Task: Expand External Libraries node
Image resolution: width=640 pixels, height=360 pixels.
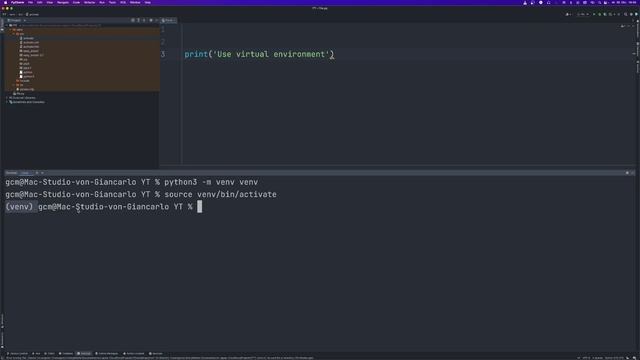Action: pyautogui.click(x=7, y=98)
